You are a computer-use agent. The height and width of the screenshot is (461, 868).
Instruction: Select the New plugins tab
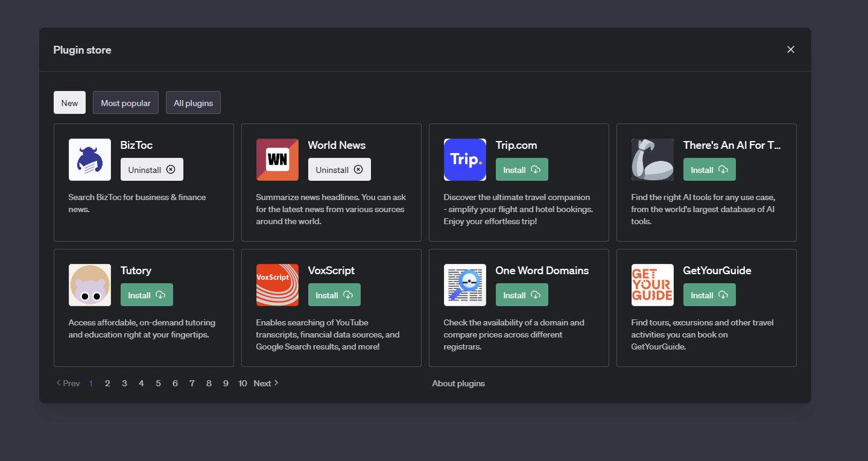(x=69, y=102)
